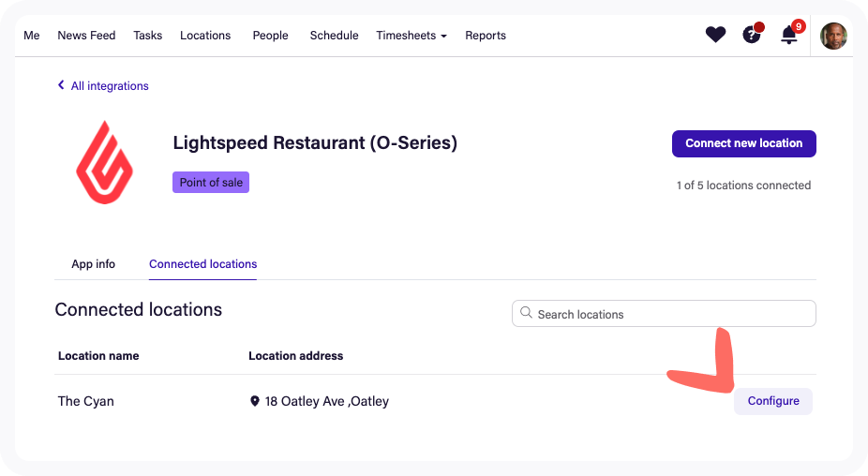Image resolution: width=868 pixels, height=476 pixels.
Task: Switch to the App info tab
Action: tap(93, 264)
